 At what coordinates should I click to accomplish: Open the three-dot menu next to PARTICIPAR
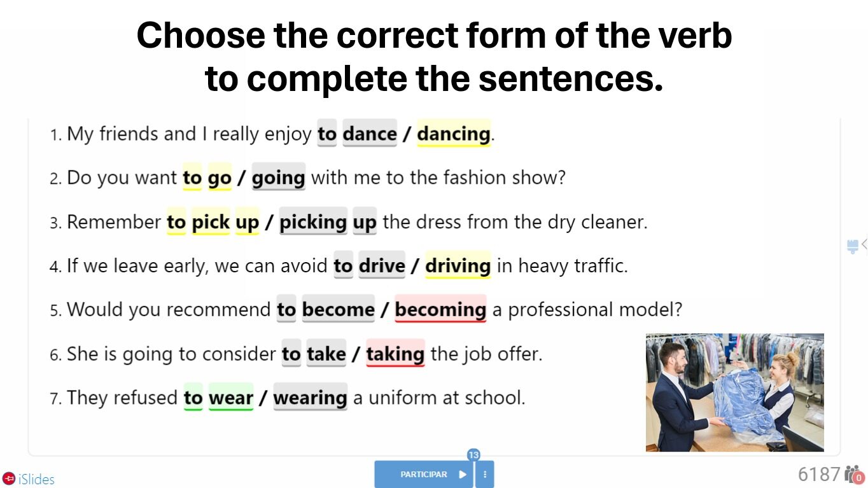(x=485, y=474)
